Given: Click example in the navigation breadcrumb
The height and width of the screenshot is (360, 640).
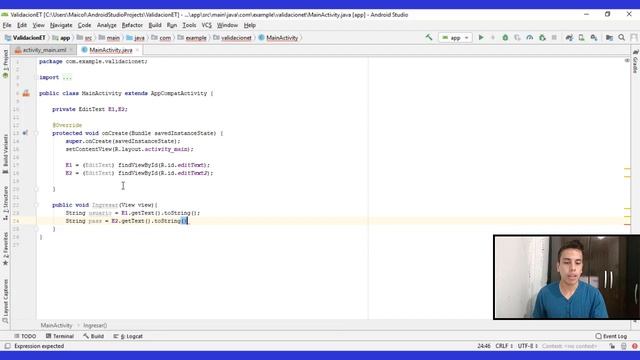Looking at the screenshot, I should point(192,38).
